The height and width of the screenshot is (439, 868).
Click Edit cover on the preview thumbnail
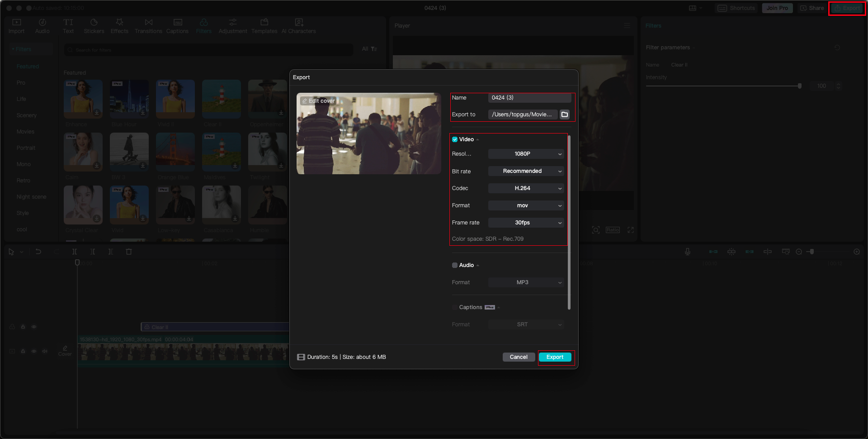coord(318,101)
